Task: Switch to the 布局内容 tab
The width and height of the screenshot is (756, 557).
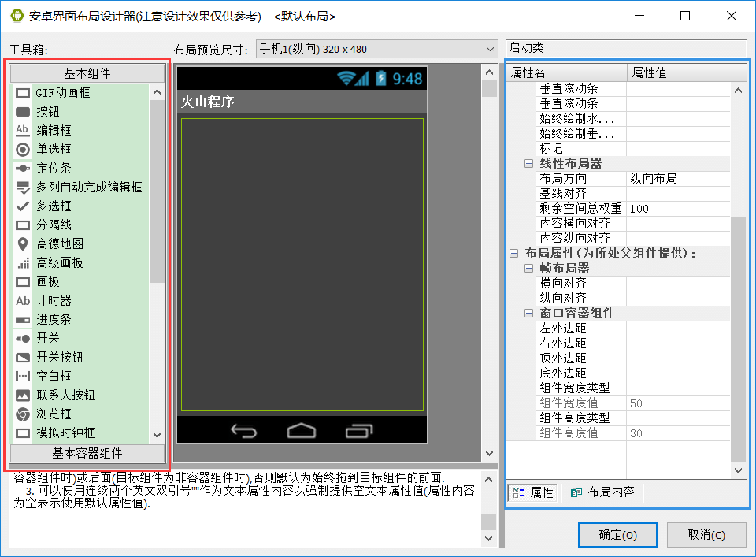Action: pyautogui.click(x=602, y=492)
